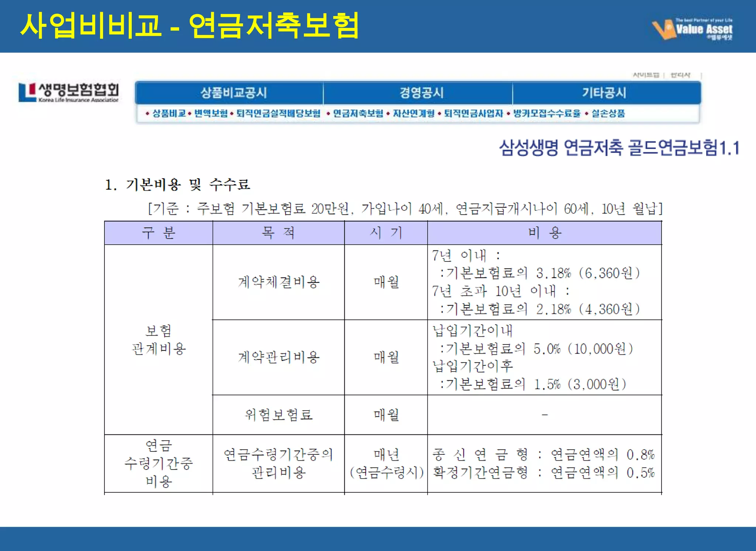Open the 기타공시 tab

(604, 93)
